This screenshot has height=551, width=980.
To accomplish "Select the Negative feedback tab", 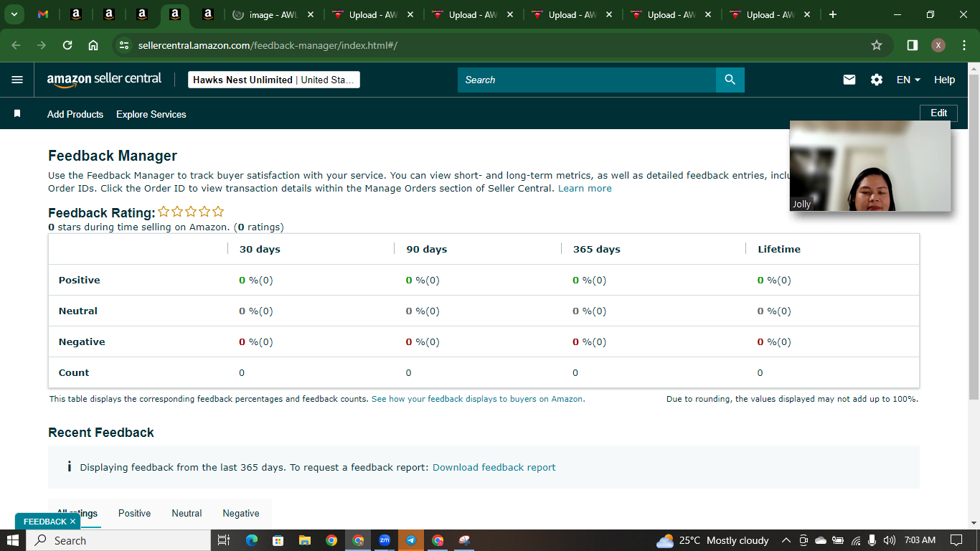I will [x=241, y=513].
